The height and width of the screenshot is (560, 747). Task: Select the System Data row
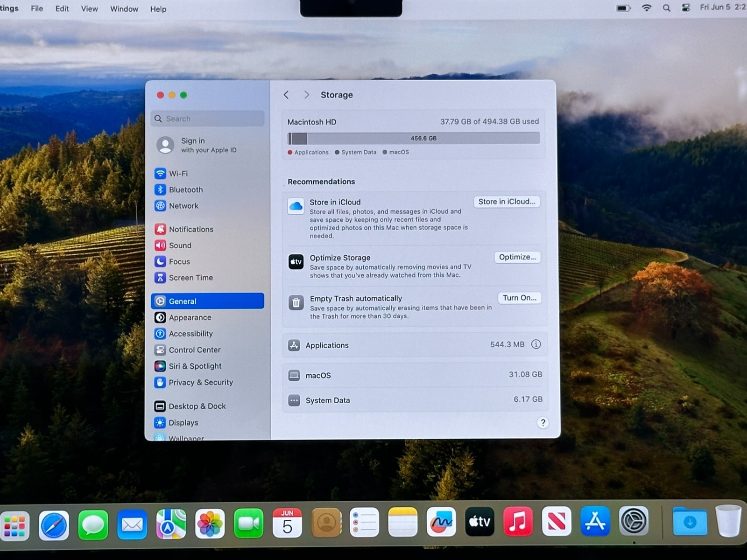click(415, 400)
